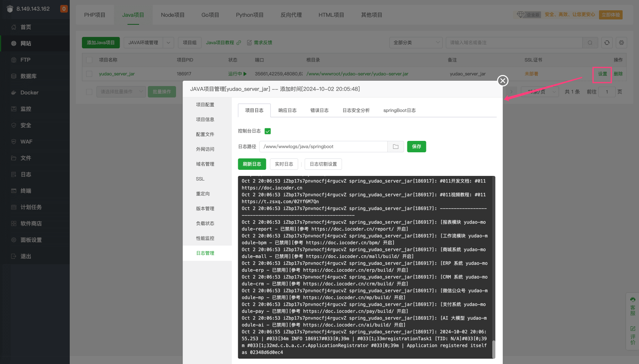The width and height of the screenshot is (639, 364).
Task: Click the 日志路径 input field
Action: [323, 147]
